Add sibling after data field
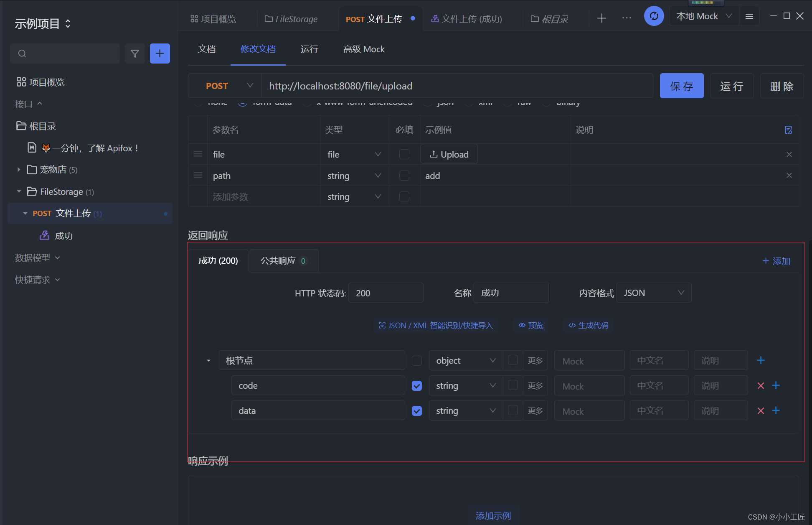The image size is (812, 525). tap(776, 410)
